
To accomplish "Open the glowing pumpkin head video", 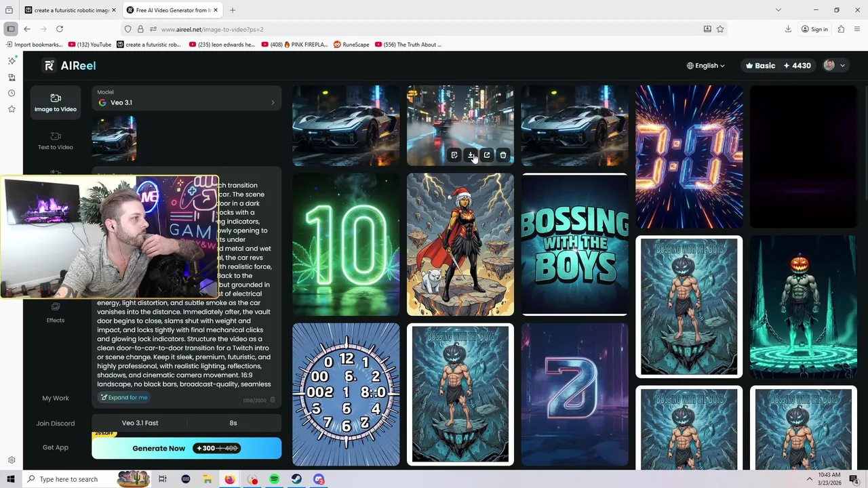I will [x=804, y=306].
